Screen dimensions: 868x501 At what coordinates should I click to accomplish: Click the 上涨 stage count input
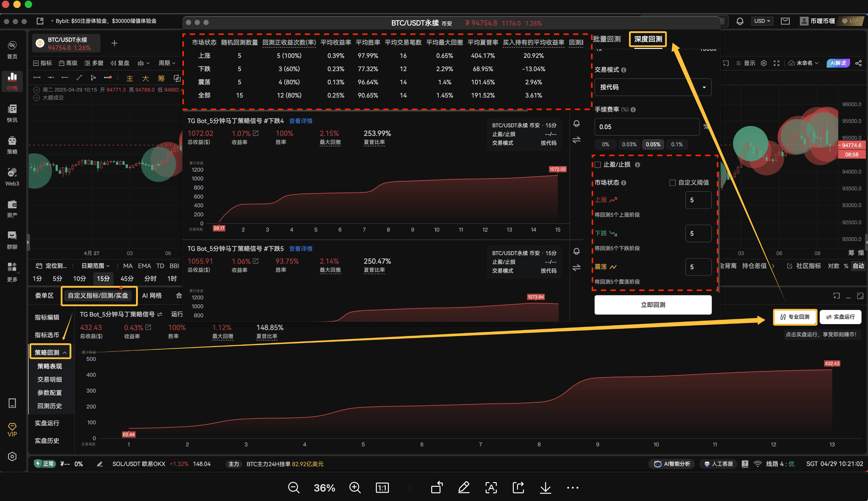click(698, 200)
